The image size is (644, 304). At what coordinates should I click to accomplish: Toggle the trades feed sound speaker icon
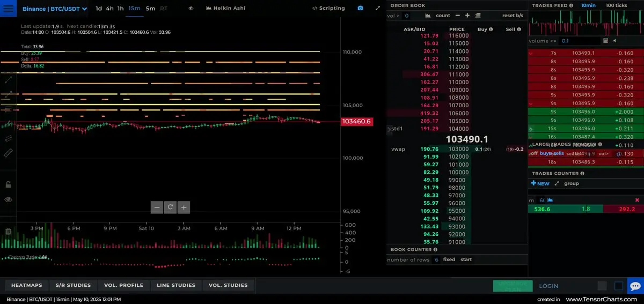614,41
